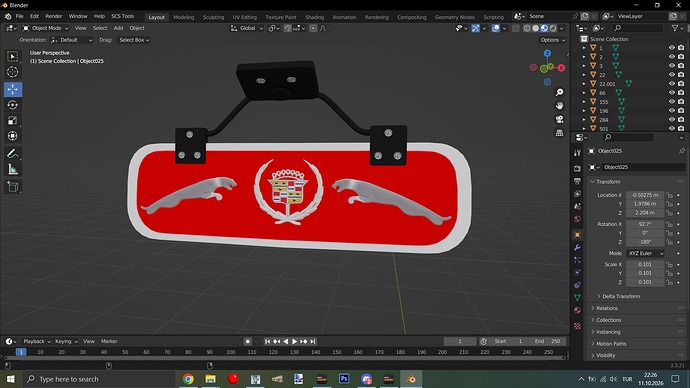Lock the Scale X value
This screenshot has width=690, height=388.
click(669, 264)
